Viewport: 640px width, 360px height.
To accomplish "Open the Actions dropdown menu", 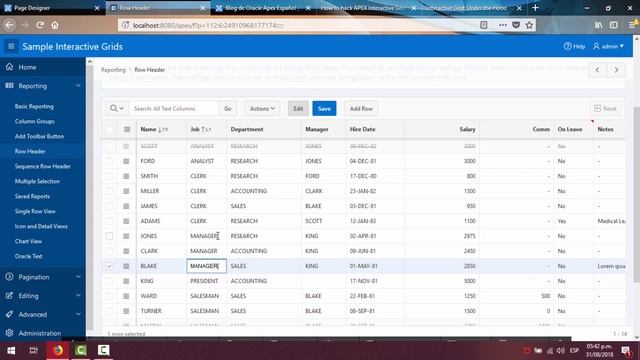I will [x=262, y=108].
